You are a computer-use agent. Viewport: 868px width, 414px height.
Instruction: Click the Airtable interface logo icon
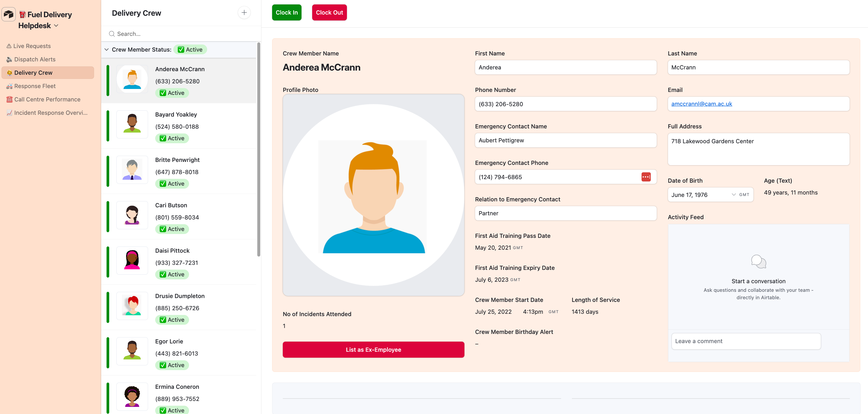[x=9, y=14]
